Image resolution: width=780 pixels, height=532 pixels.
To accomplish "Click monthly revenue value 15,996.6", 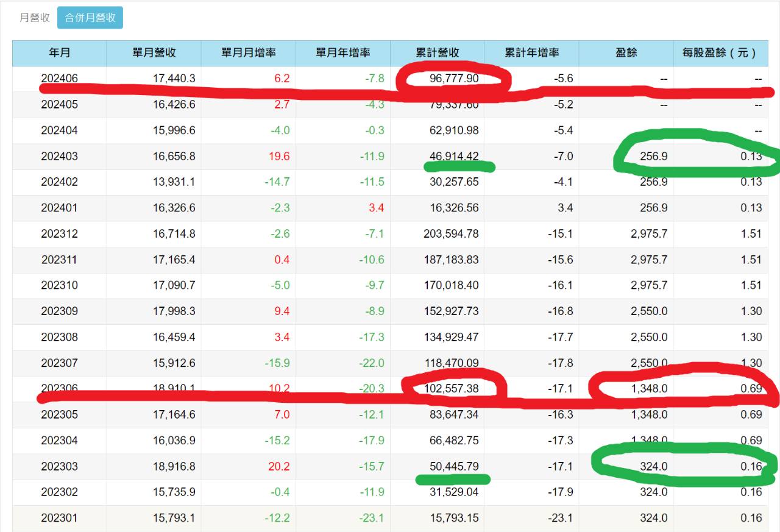I will [174, 130].
